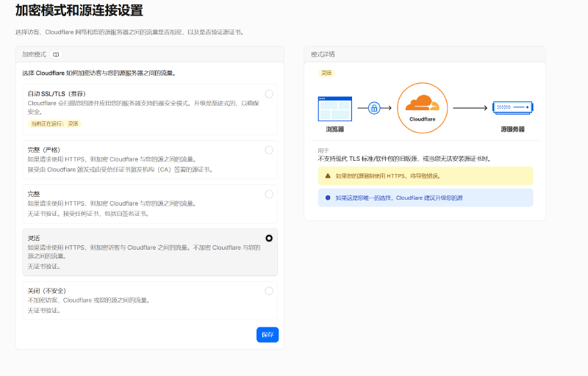The image size is (588, 376).
Task: Click the yellow HTTPS warning notice text
Action: pyautogui.click(x=388, y=176)
